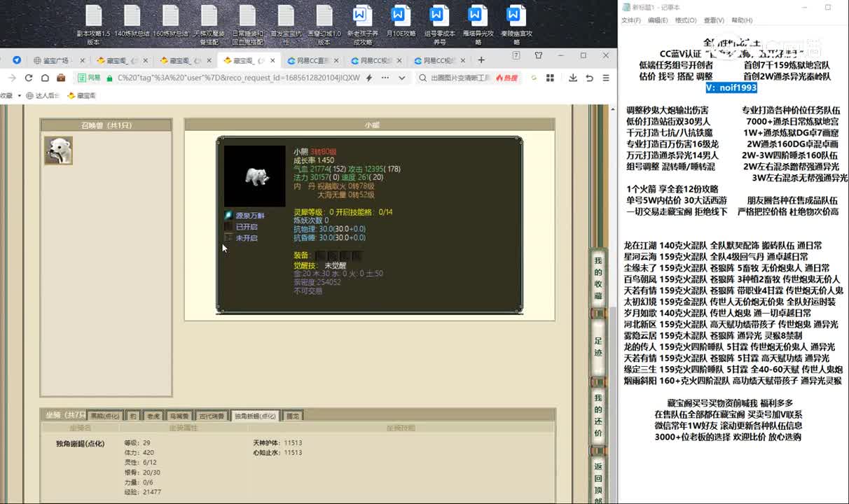The height and width of the screenshot is (504, 849).
Task: Open Notepad 查看(V) menu
Action: pos(714,20)
